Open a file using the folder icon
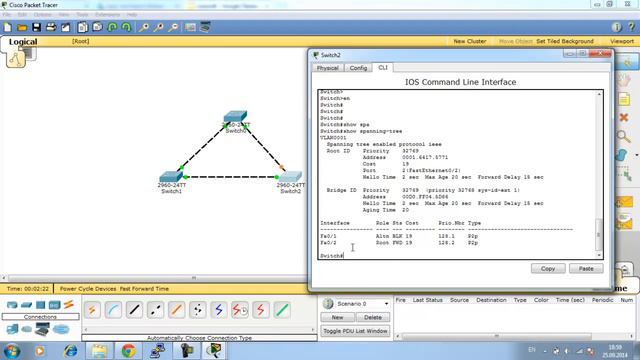This screenshot has height=360, width=640. point(22,27)
